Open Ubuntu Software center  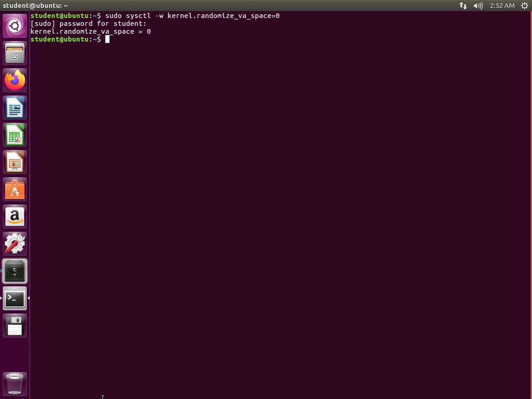coord(15,189)
